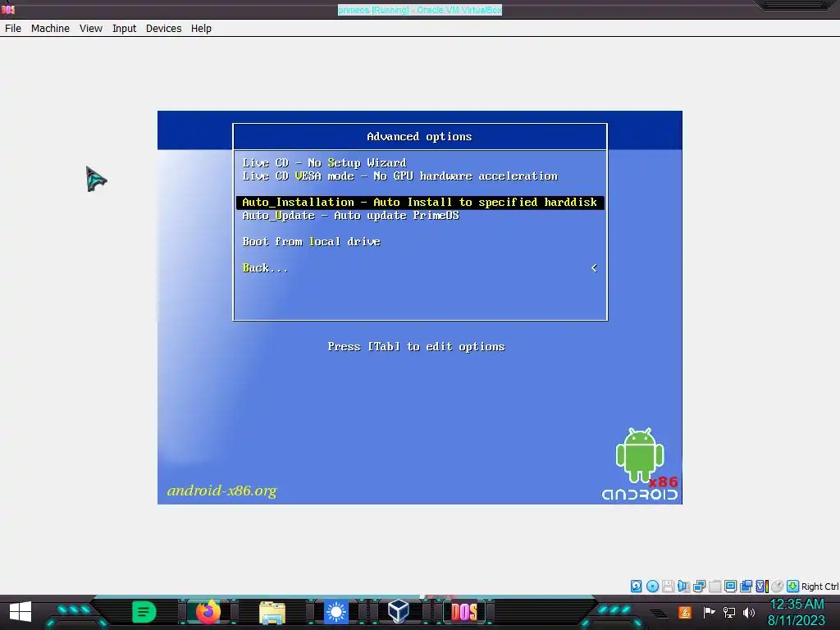Open the Input menu
Screen dimensions: 840x630
125,29
